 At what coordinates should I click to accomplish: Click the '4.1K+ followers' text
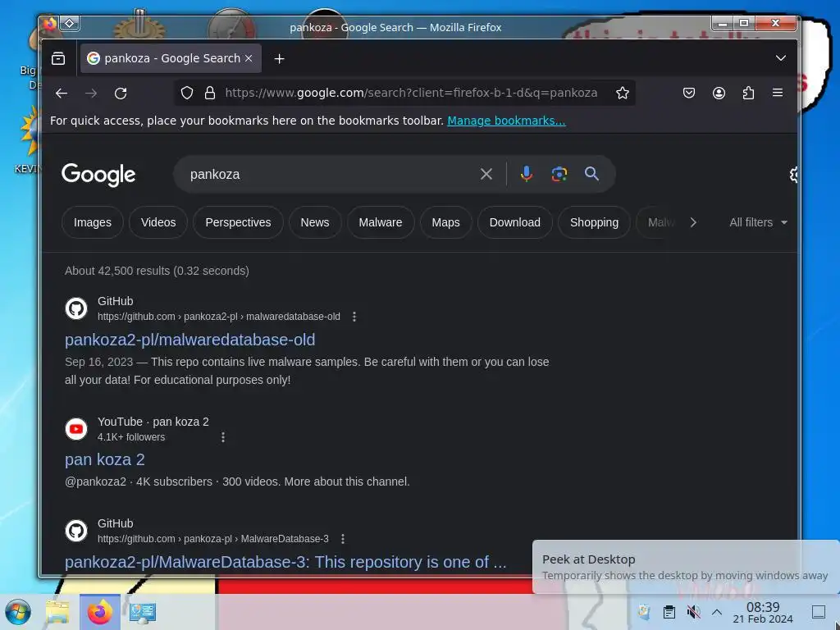click(x=131, y=437)
